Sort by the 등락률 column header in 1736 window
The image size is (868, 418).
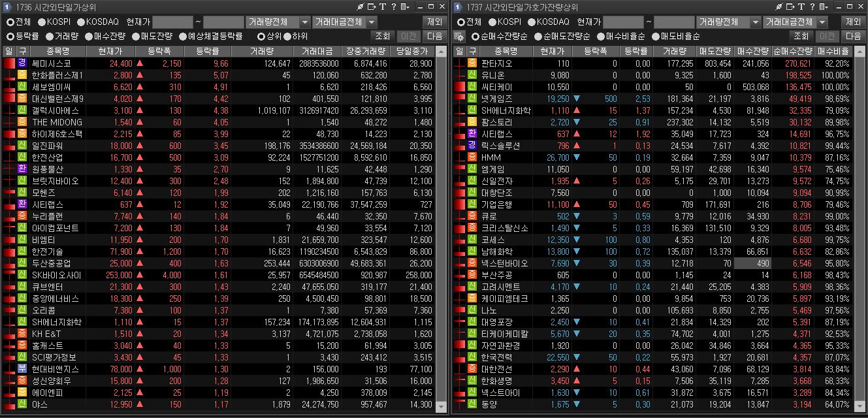click(x=207, y=51)
